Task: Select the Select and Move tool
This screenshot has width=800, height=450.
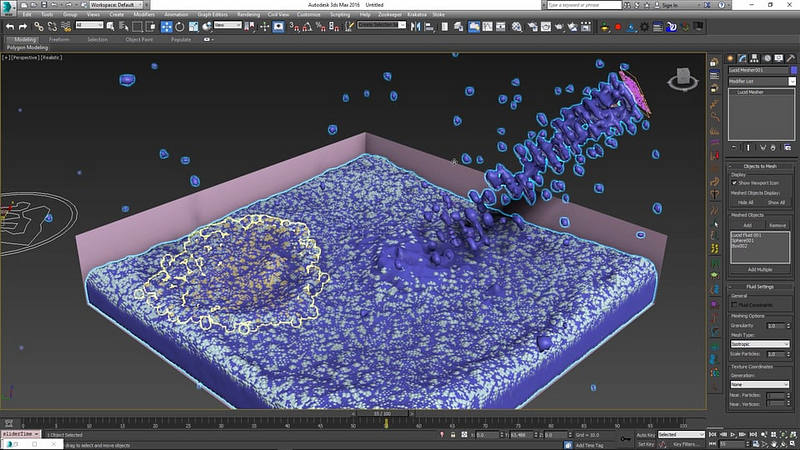Action: (x=166, y=27)
